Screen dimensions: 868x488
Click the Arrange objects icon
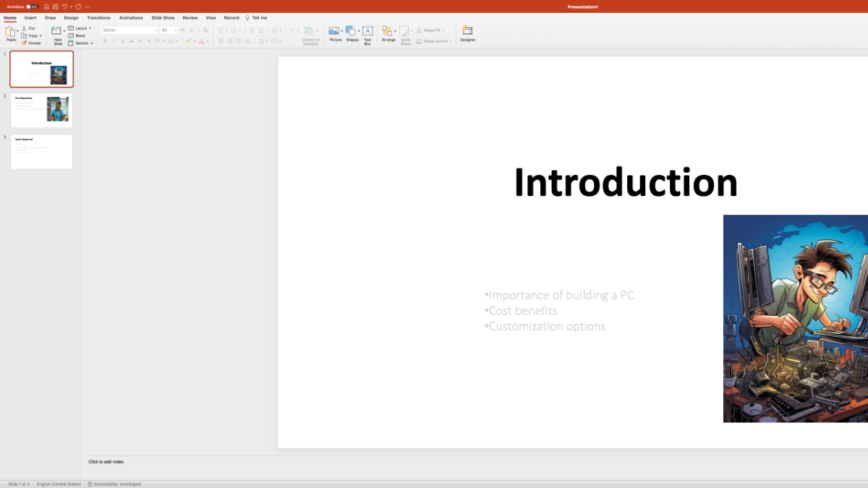tap(388, 32)
